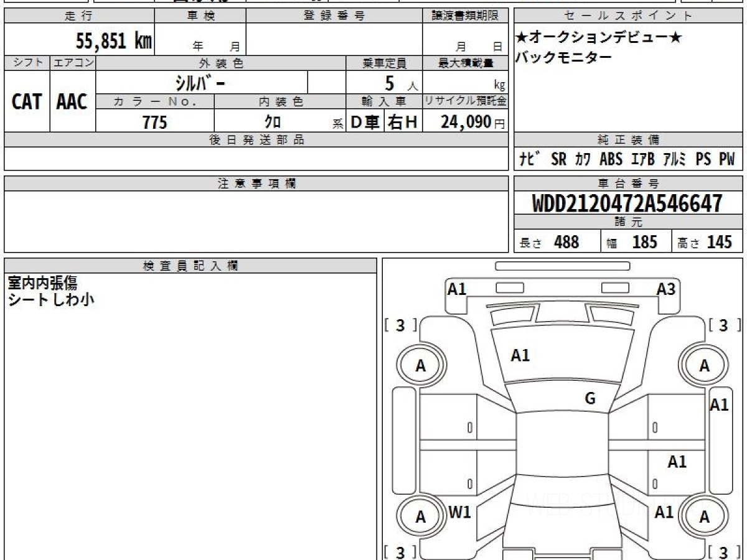747x560 pixels.
Task: Click the A1 mark on the hood
Action: [520, 356]
